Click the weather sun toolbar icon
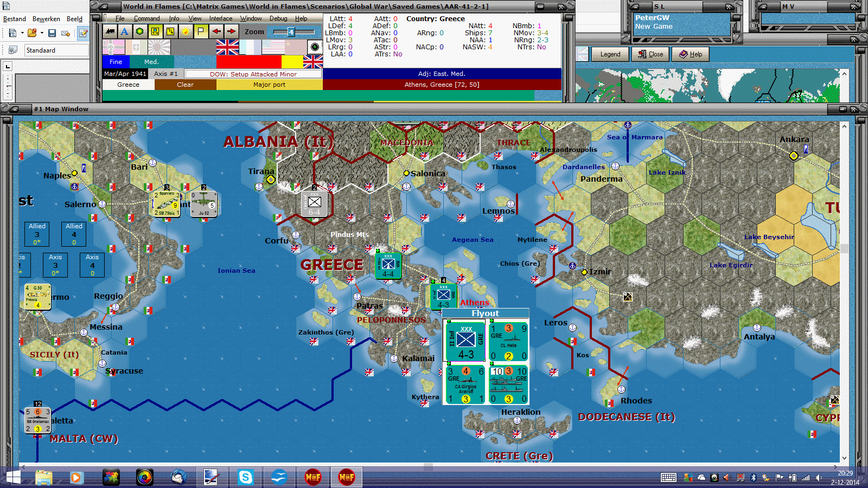This screenshot has height=488, width=868. pos(186,31)
